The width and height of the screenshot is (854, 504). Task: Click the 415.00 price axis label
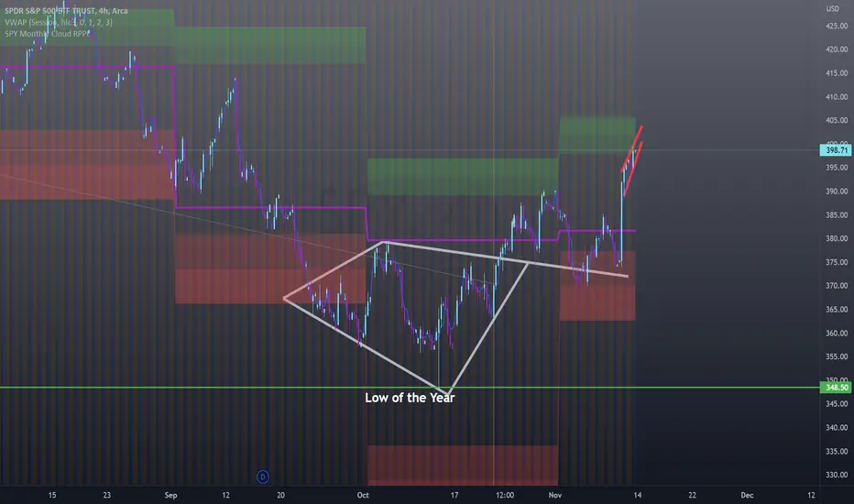tap(837, 73)
